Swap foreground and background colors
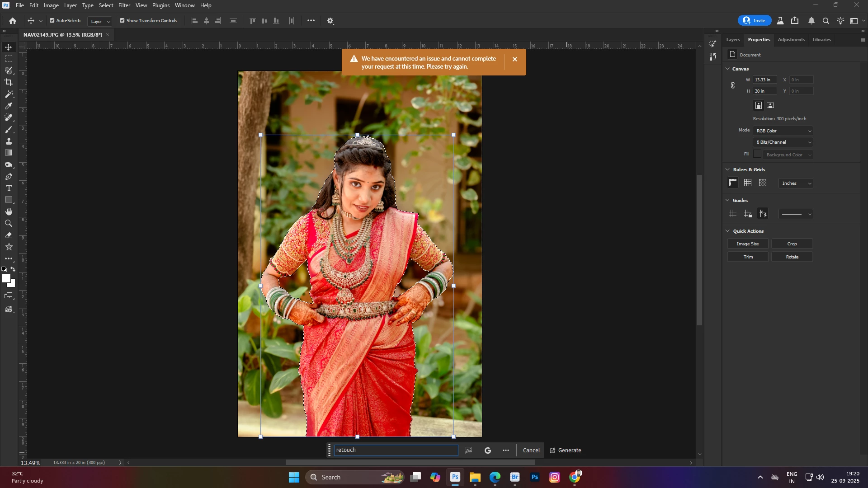Screen dimensions: 868x488 13,269
